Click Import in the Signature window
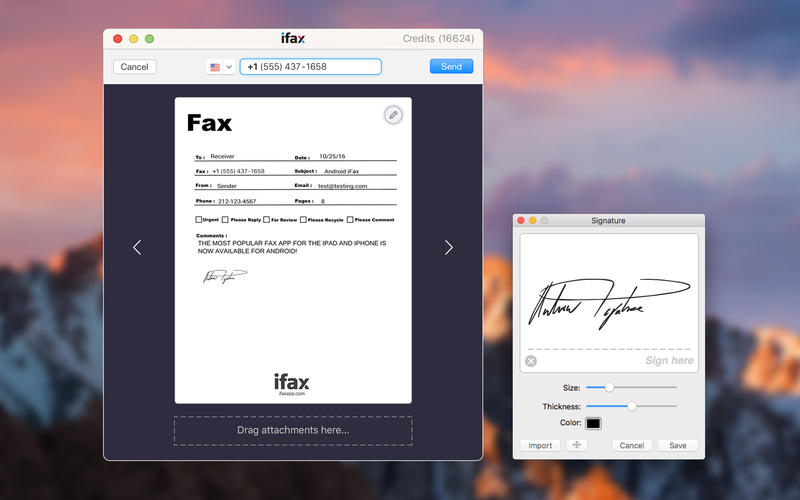 click(540, 445)
